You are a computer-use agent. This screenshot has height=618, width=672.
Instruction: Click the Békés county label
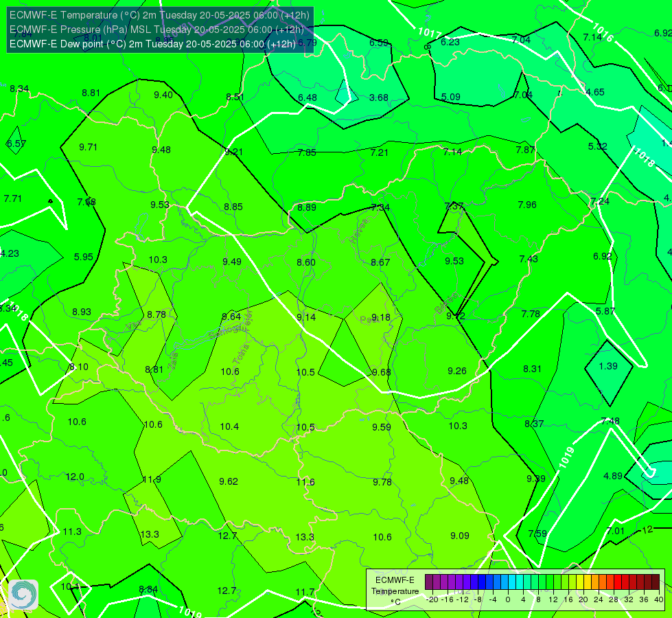tap(447, 304)
